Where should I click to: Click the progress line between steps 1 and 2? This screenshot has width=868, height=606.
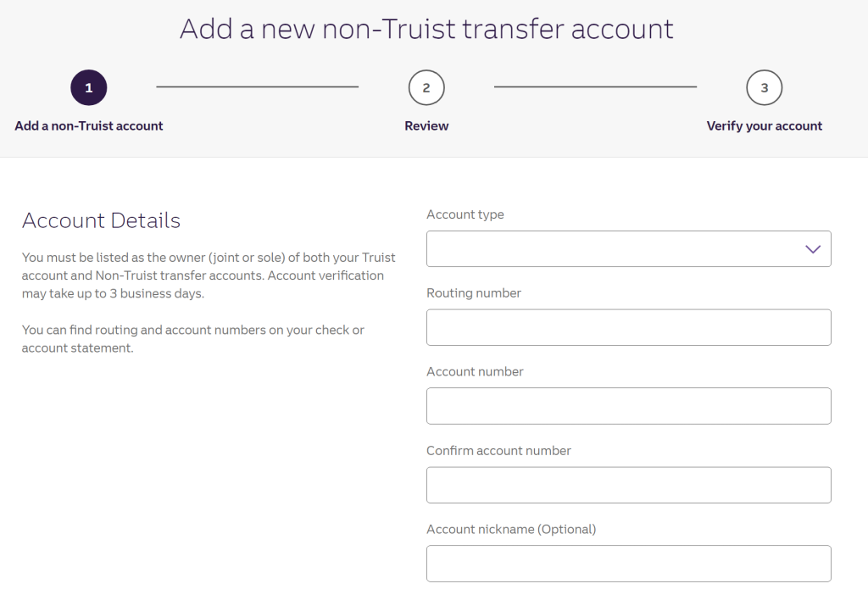coord(258,86)
